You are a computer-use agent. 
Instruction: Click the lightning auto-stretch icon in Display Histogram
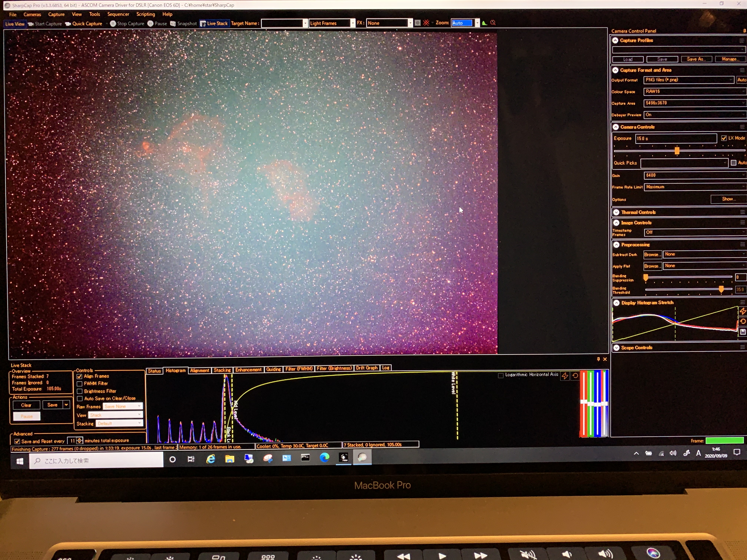click(x=743, y=311)
